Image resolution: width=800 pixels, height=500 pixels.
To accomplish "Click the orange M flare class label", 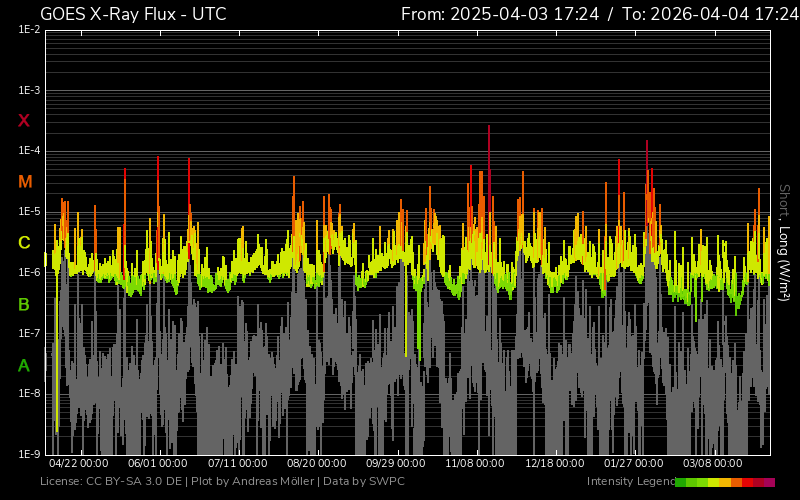I will point(25,182).
